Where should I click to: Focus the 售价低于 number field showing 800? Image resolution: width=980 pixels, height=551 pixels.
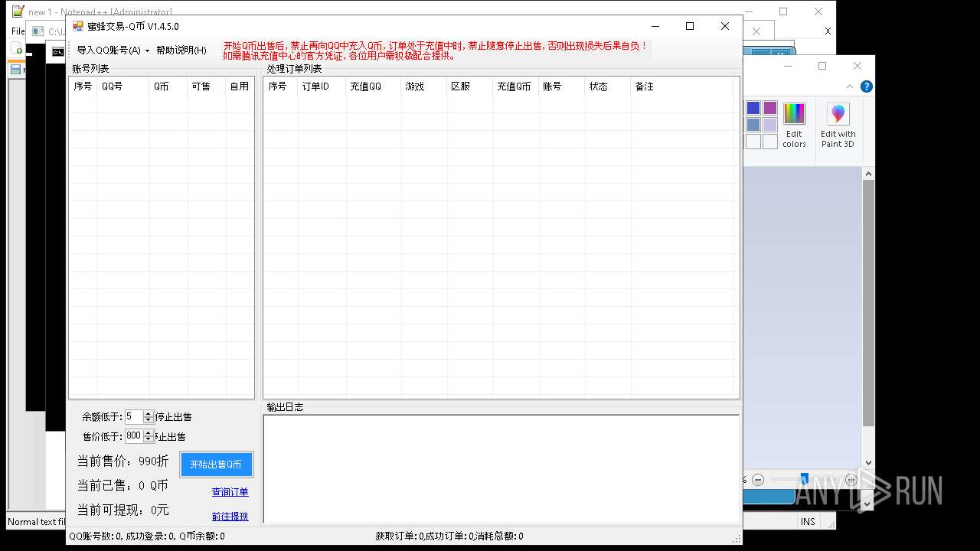[134, 436]
